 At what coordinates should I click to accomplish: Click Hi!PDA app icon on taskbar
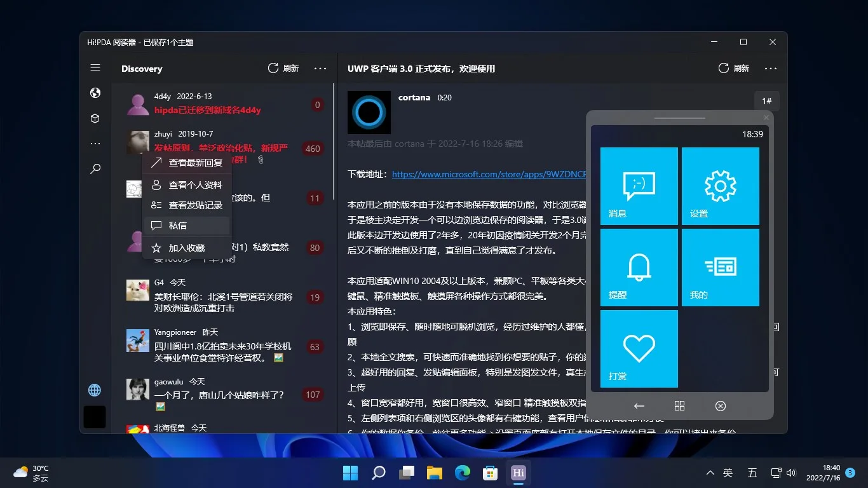pyautogui.click(x=518, y=473)
